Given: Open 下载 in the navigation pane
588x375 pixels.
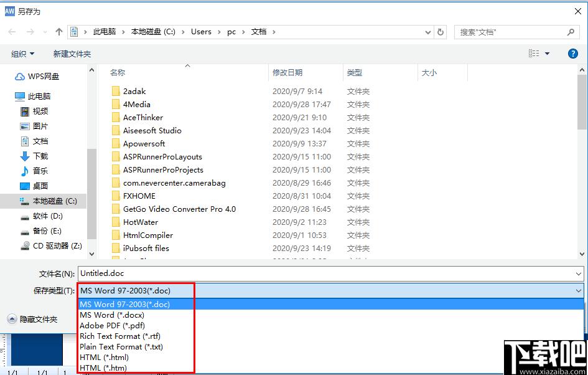Looking at the screenshot, I should pyautogui.click(x=34, y=156).
